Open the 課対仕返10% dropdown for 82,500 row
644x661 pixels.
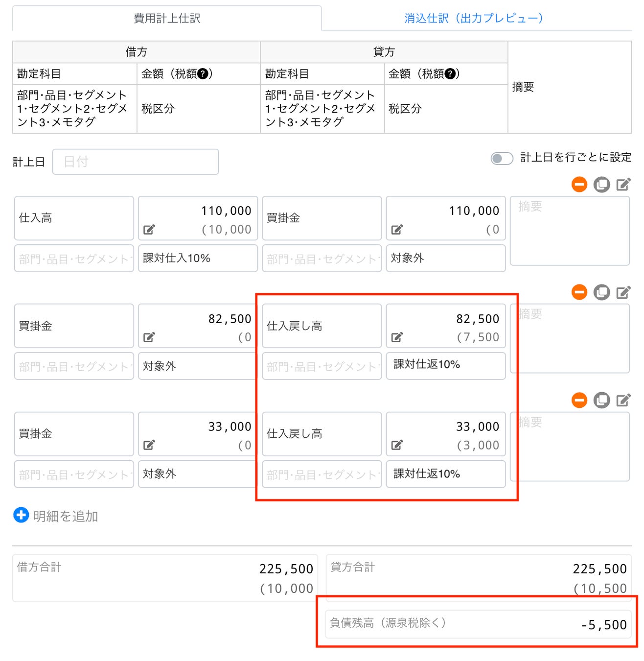point(445,365)
